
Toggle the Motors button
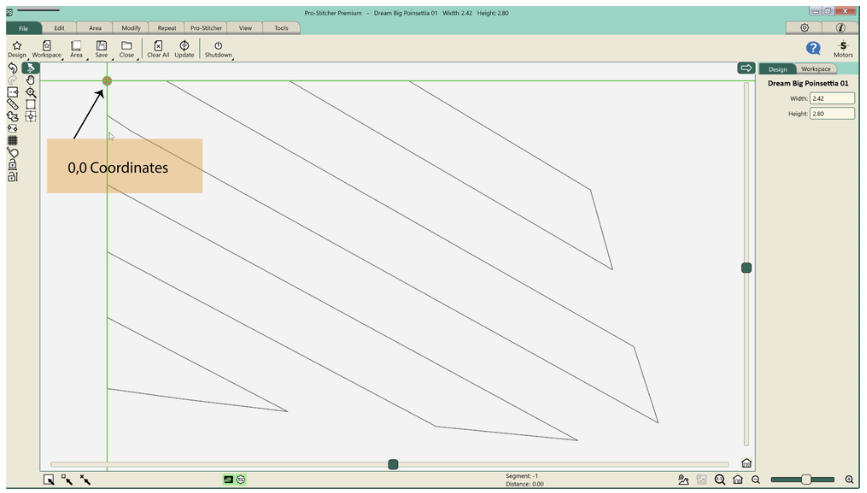click(x=843, y=48)
